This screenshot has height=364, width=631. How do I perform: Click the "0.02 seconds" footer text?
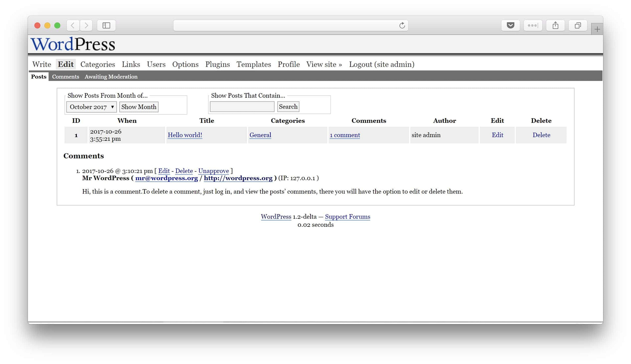pyautogui.click(x=315, y=225)
